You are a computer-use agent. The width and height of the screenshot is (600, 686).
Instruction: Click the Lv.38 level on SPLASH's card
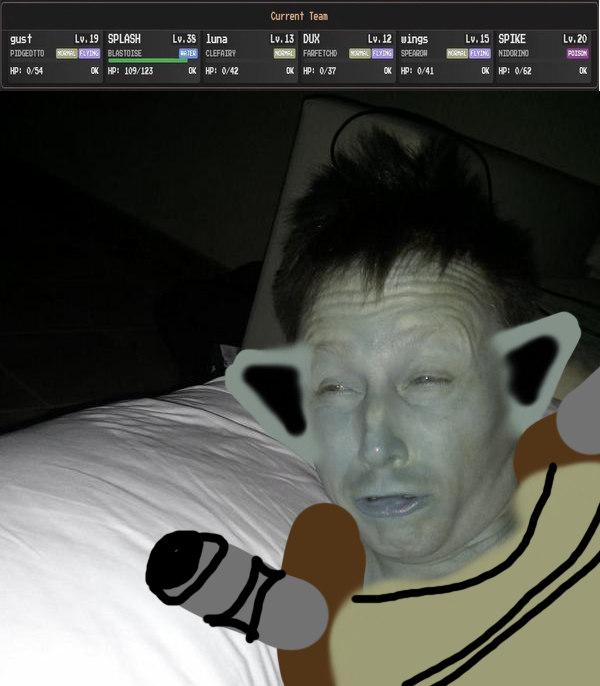coord(184,39)
